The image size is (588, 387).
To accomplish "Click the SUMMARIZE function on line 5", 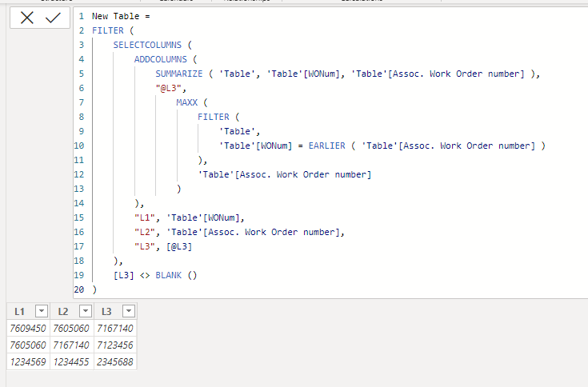I will 179,74.
